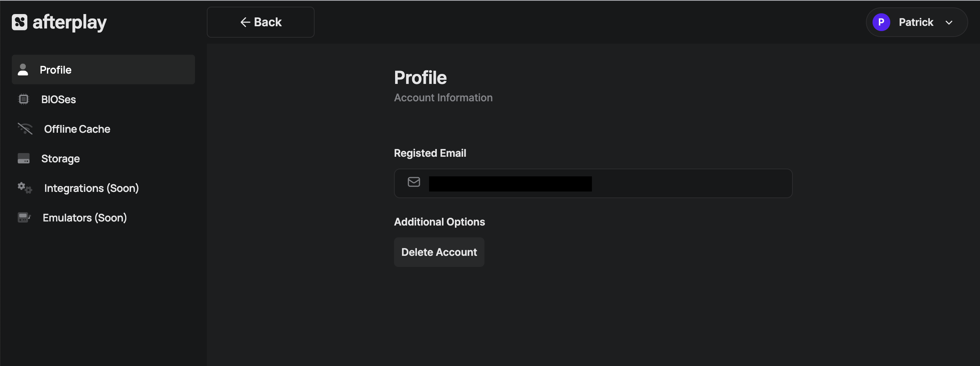Click the BIOSes chip icon
980x366 pixels.
24,99
